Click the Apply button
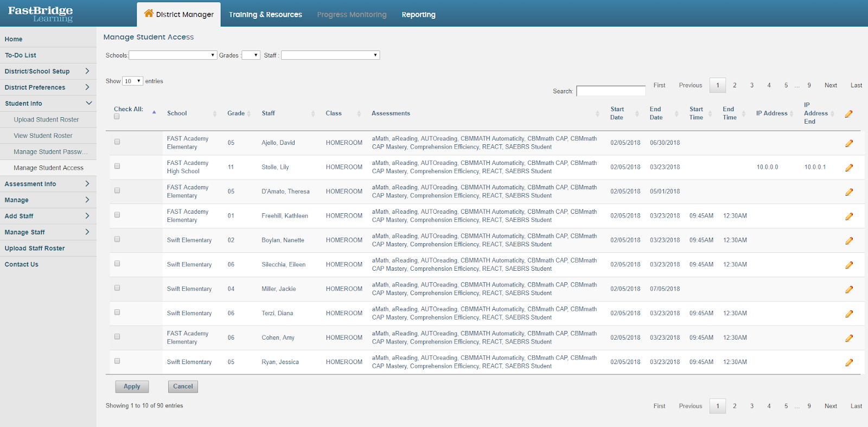This screenshot has height=427, width=868. coord(132,386)
